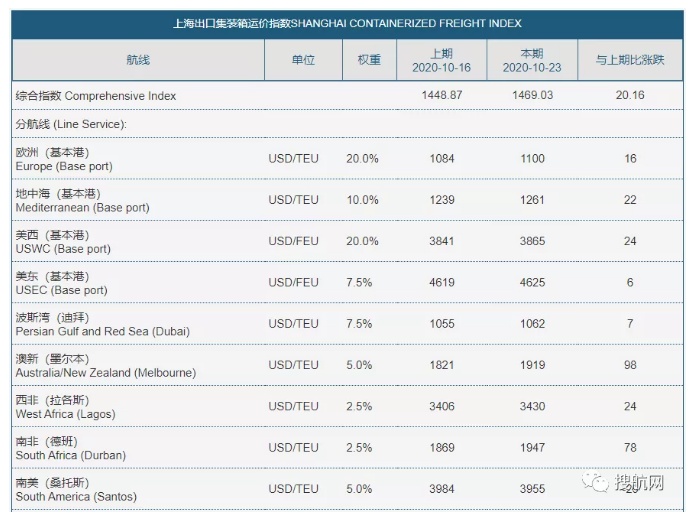Click the WeChat logo watermark icon
693x522 pixels.
pos(598,483)
